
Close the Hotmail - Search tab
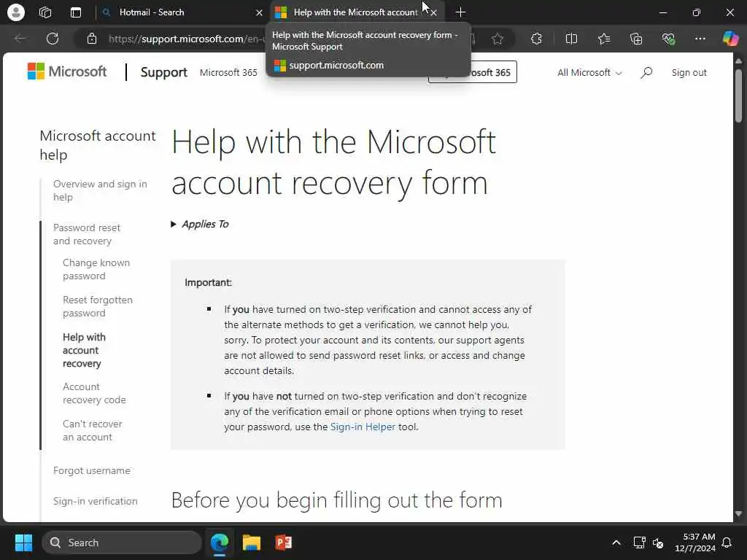259,12
